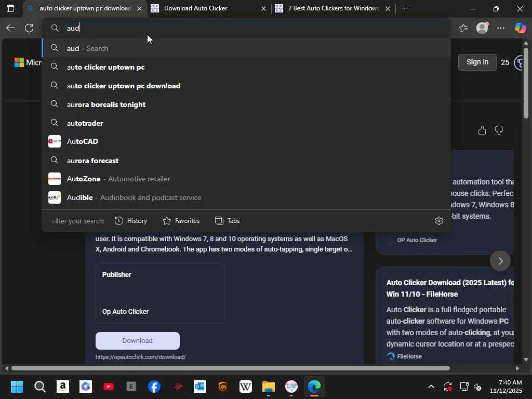Open Microsoft Edge from the taskbar
Viewport: 532px width, 399px height.
point(314,387)
